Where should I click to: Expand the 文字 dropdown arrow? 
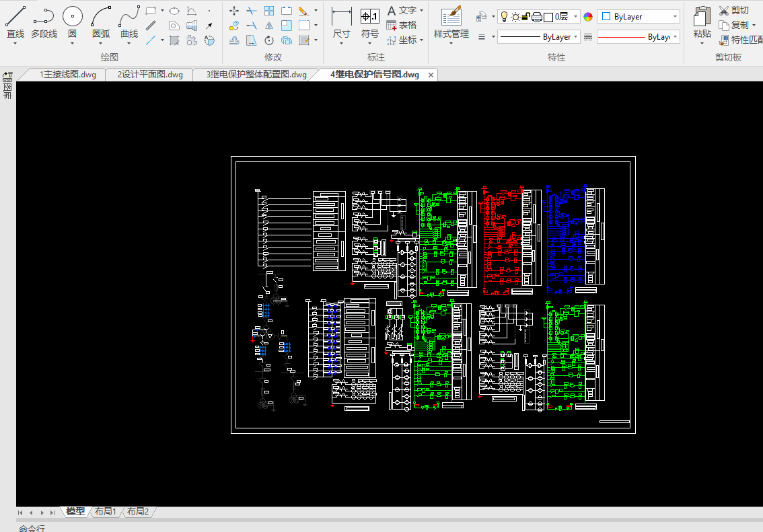point(421,10)
